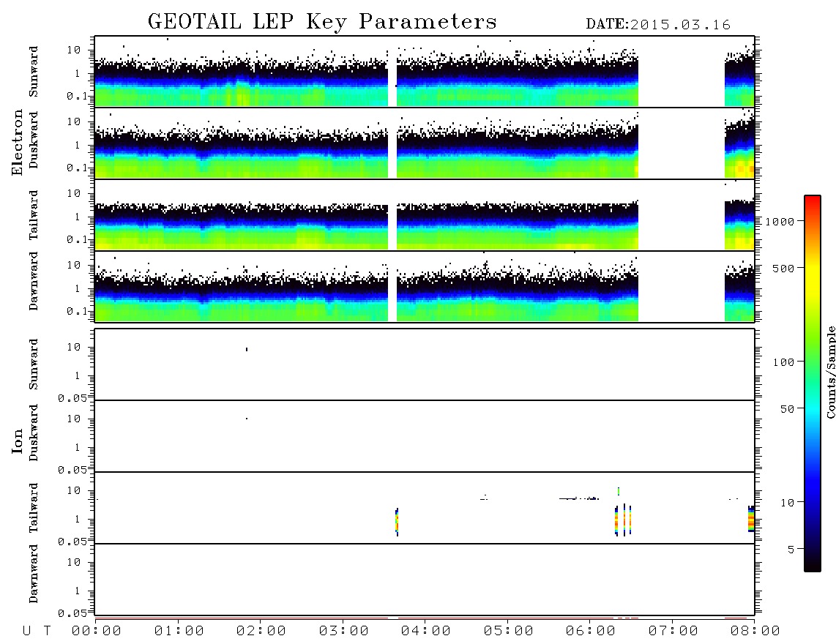Click the black dot in Ion Sunward panel

[246, 349]
